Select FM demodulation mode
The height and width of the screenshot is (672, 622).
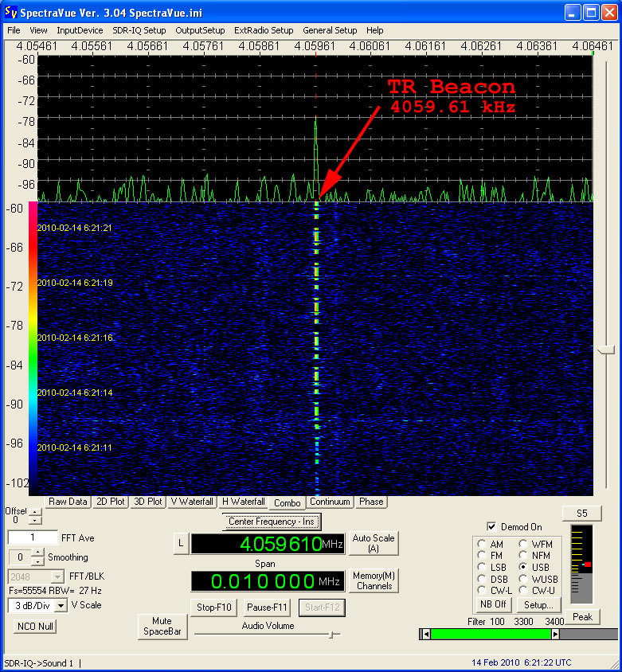pyautogui.click(x=482, y=556)
